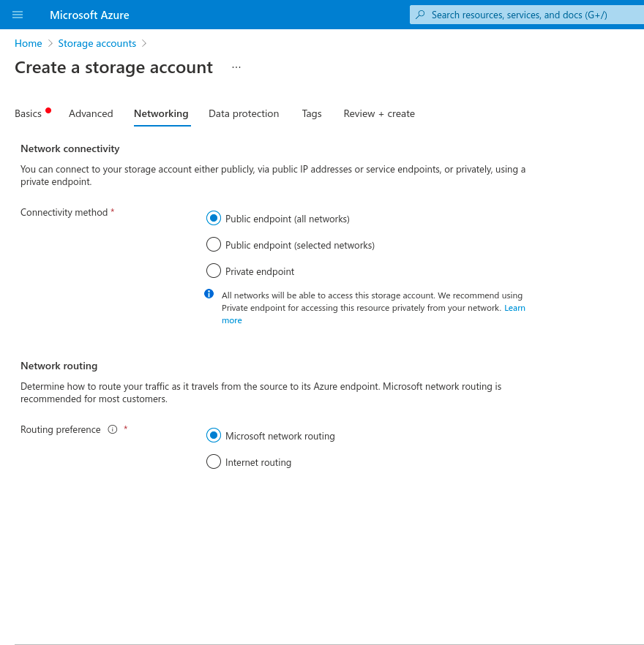Click the search resources input field

tap(527, 15)
